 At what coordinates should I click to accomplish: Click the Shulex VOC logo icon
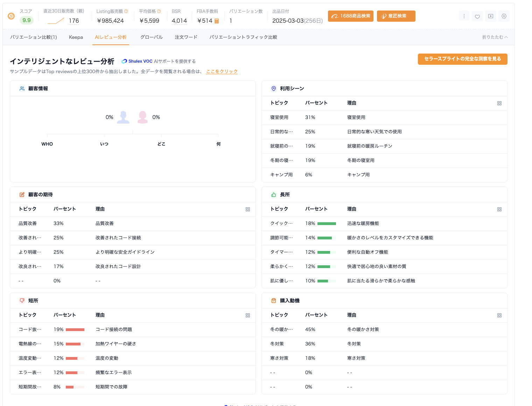pos(124,61)
